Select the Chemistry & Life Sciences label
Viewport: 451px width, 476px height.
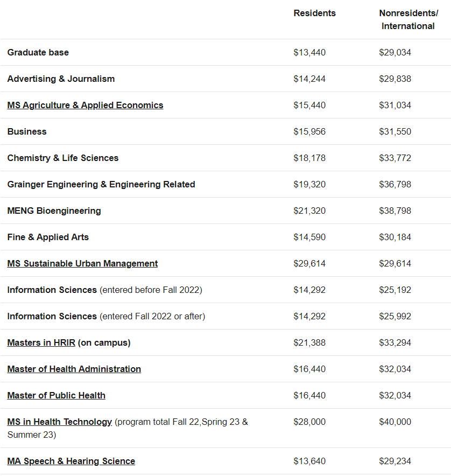click(x=63, y=158)
